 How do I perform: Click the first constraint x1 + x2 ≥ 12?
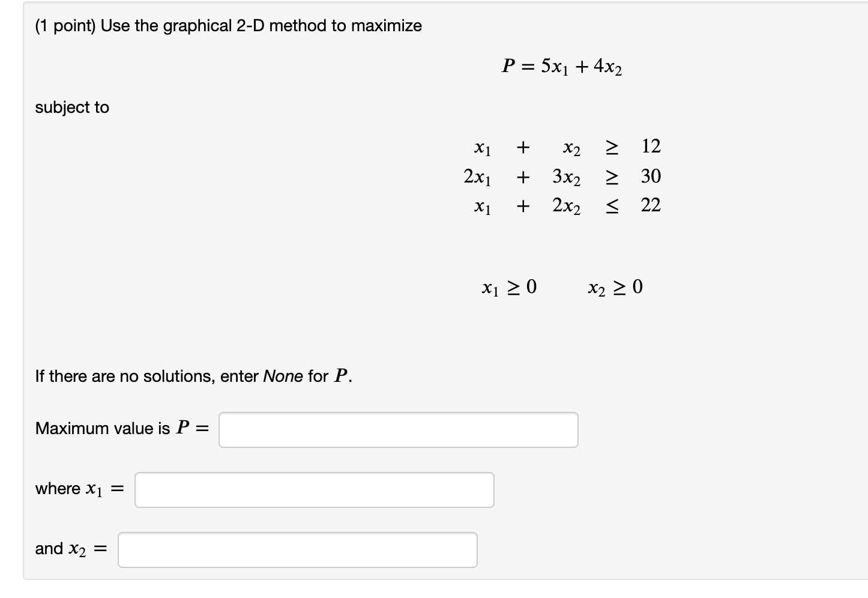pos(564,148)
